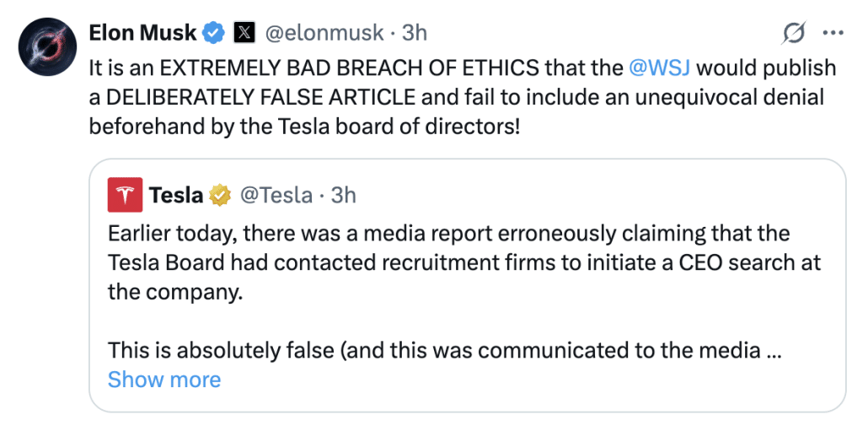
Task: Click the @Tesla handle
Action: coord(276,195)
